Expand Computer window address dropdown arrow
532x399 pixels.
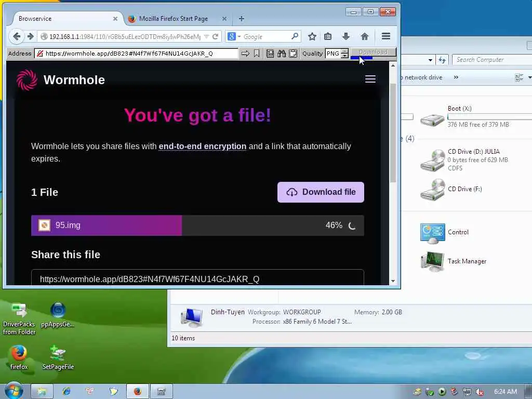430,60
